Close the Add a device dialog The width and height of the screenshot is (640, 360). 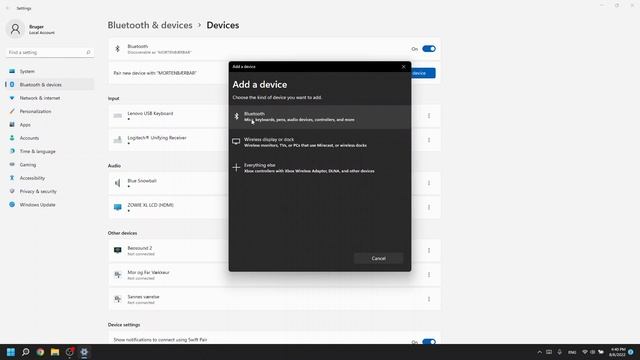point(403,67)
